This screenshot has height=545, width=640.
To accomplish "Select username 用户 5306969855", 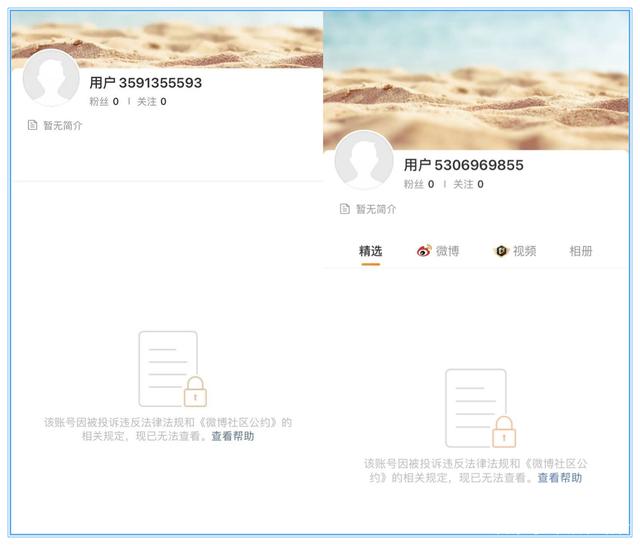I will pyautogui.click(x=464, y=165).
